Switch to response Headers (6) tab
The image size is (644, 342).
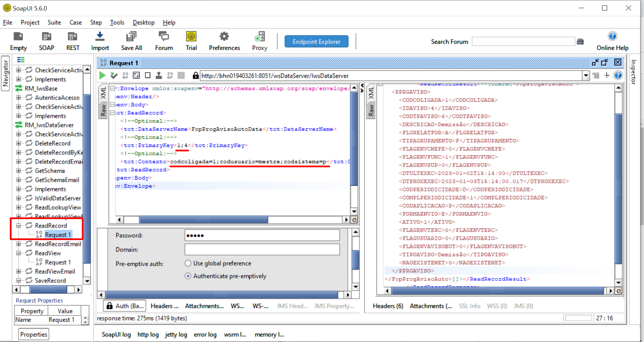388,306
